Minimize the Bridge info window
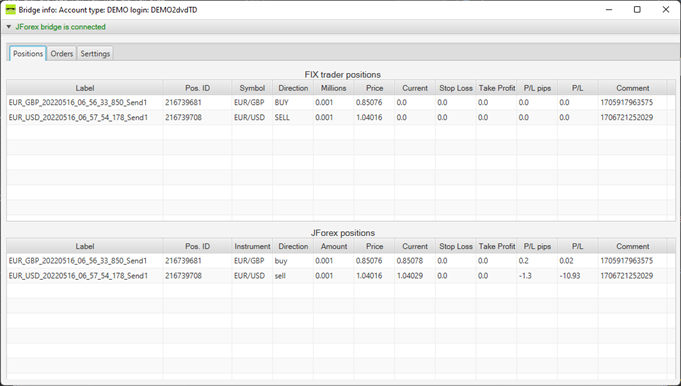This screenshot has height=386, width=681. 609,10
